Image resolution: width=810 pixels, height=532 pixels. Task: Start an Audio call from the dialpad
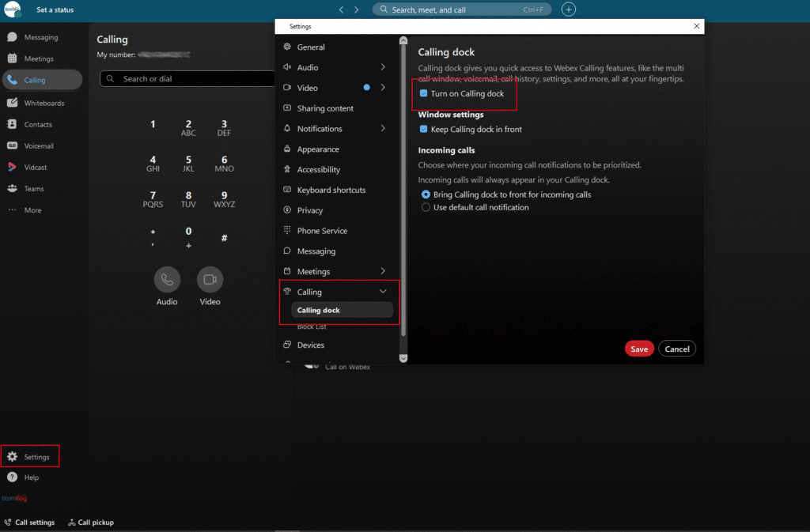(x=167, y=280)
